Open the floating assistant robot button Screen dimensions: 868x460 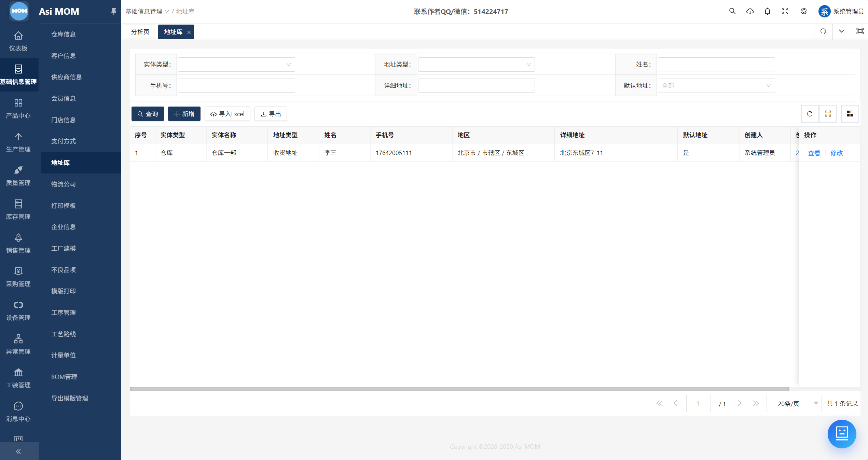coord(842,434)
